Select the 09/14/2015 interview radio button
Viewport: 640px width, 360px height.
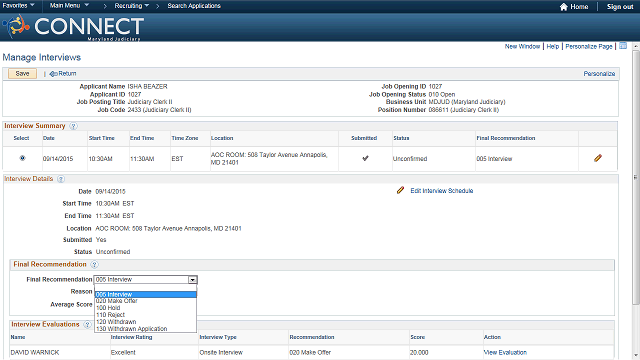coord(22,158)
